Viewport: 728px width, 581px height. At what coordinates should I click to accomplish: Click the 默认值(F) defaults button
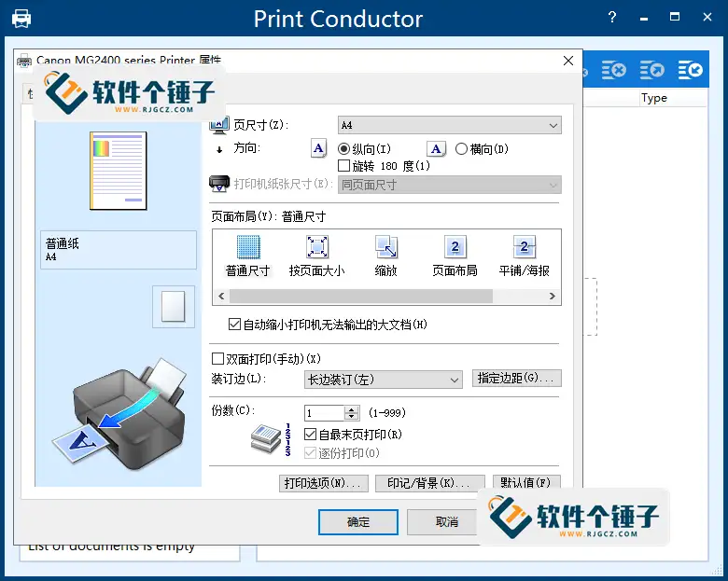click(x=526, y=482)
